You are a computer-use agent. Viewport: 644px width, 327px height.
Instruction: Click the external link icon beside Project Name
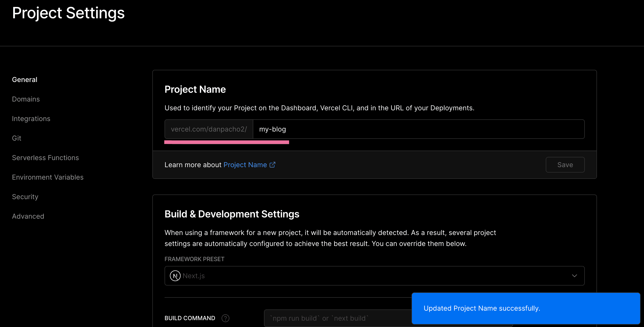pos(272,165)
